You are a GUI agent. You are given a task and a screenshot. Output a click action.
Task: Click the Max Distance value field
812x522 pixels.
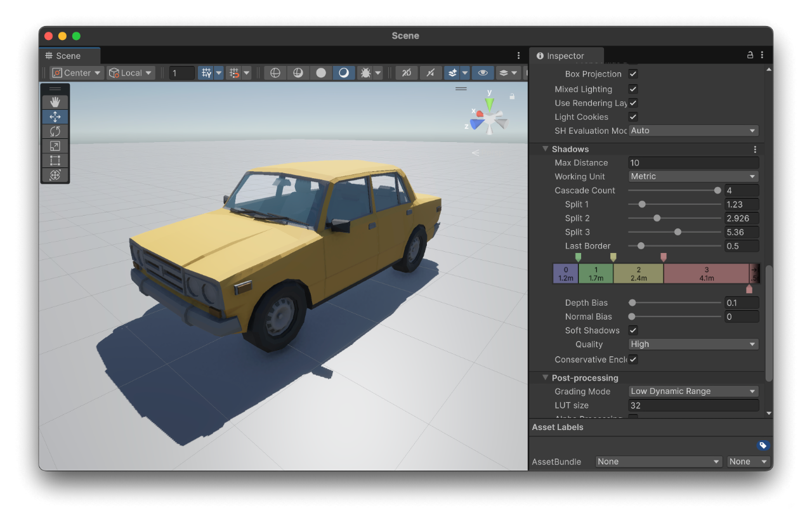point(693,163)
